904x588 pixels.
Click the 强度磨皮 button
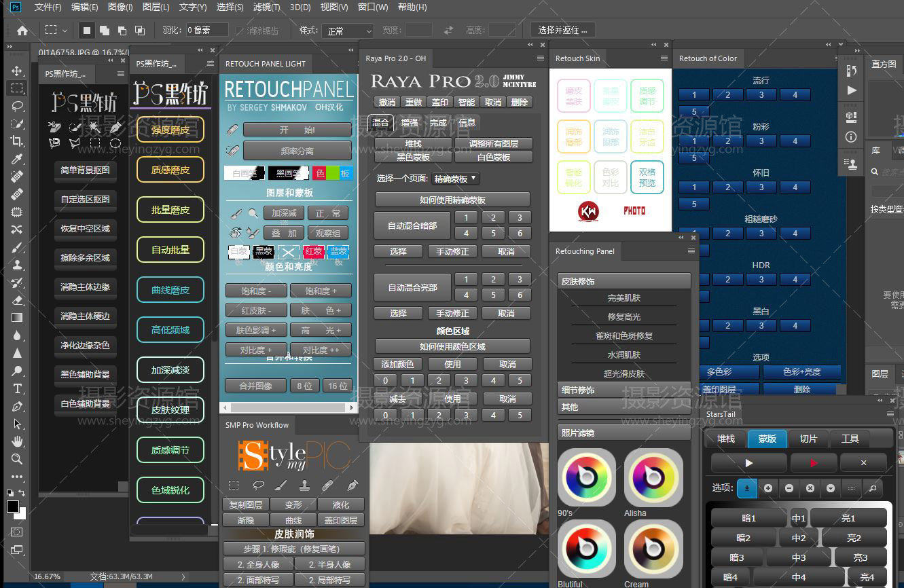(x=170, y=130)
